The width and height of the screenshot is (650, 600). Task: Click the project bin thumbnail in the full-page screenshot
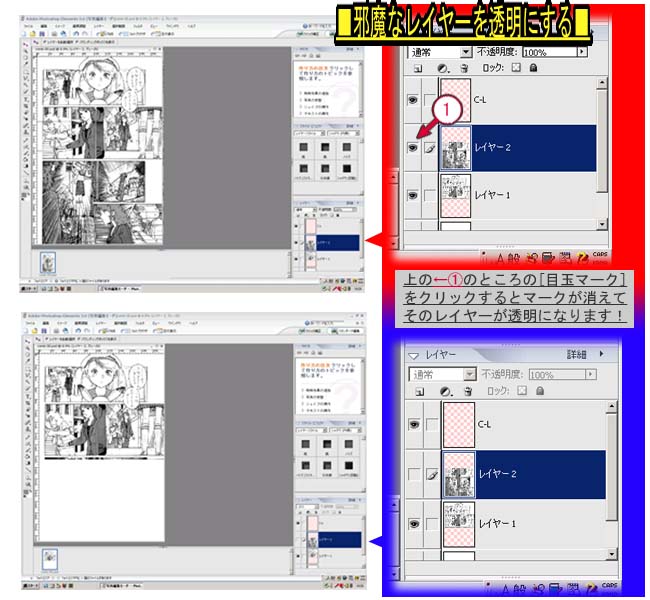pyautogui.click(x=48, y=262)
